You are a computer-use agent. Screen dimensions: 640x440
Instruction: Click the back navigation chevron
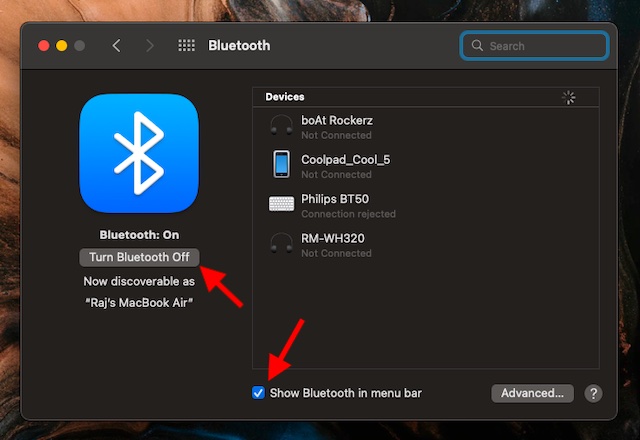pos(116,45)
